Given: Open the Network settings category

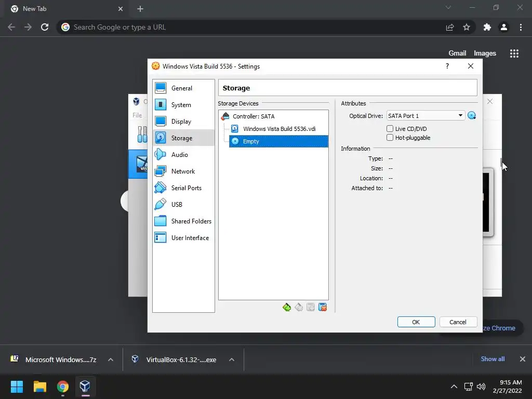Looking at the screenshot, I should (x=183, y=171).
